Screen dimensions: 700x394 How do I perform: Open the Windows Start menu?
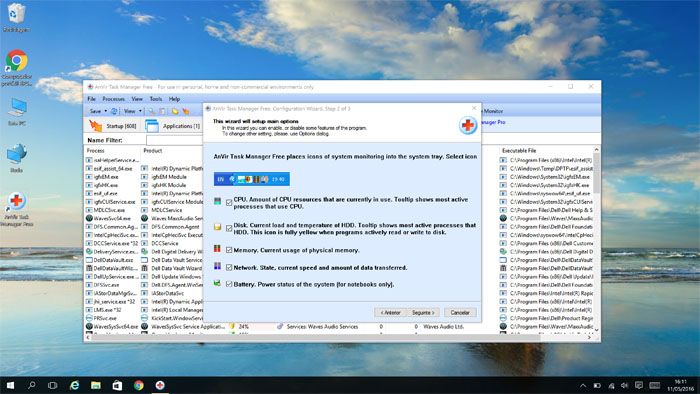pyautogui.click(x=10, y=385)
